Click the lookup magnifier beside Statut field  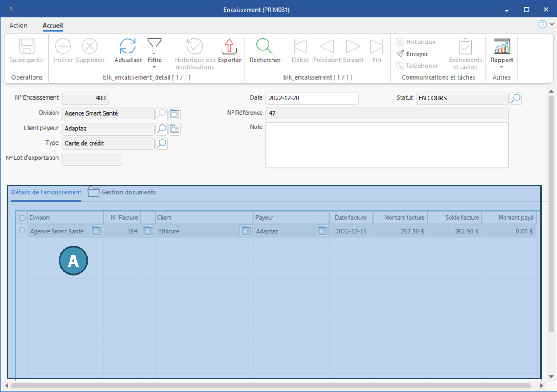pyautogui.click(x=516, y=99)
